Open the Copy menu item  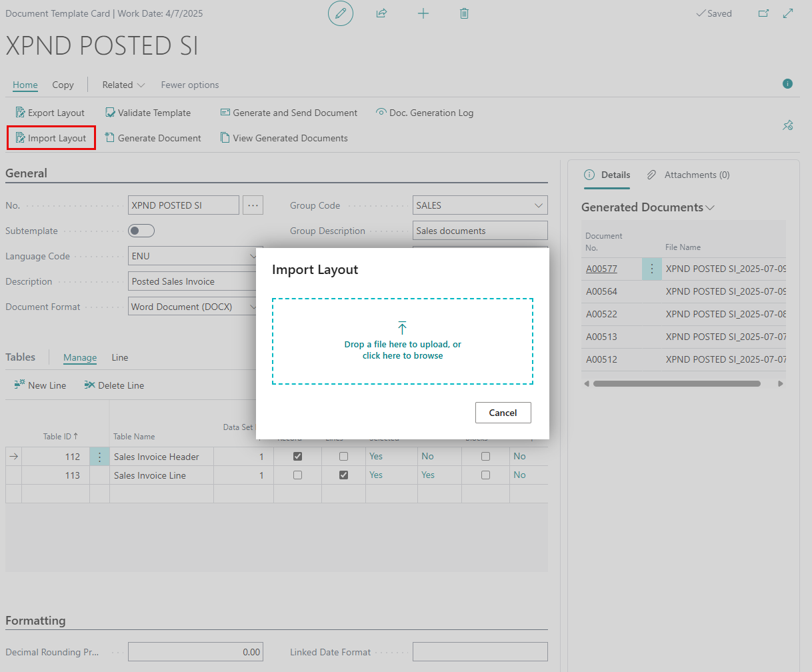pyautogui.click(x=63, y=85)
